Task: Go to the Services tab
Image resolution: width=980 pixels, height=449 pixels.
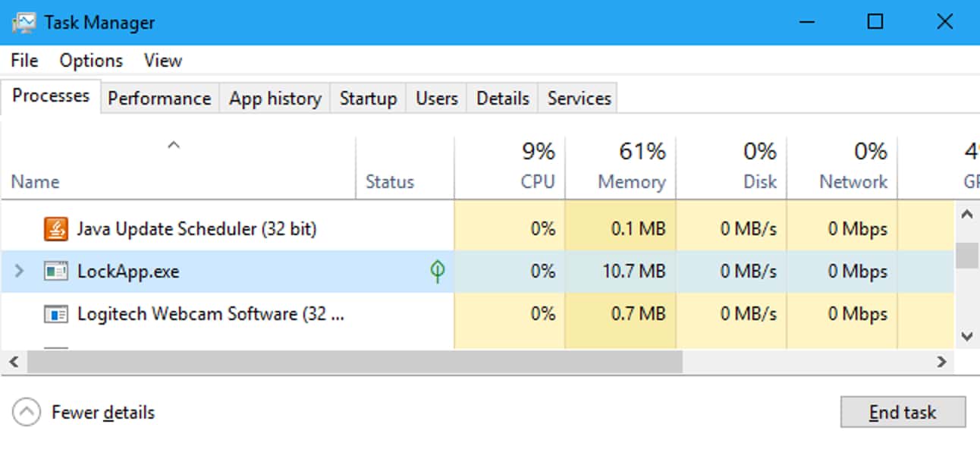Action: tap(579, 99)
